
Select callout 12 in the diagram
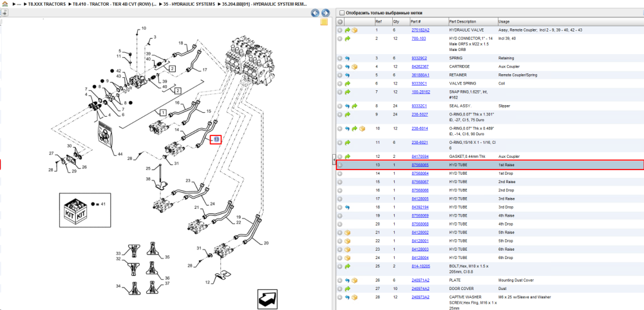[x=208, y=282]
